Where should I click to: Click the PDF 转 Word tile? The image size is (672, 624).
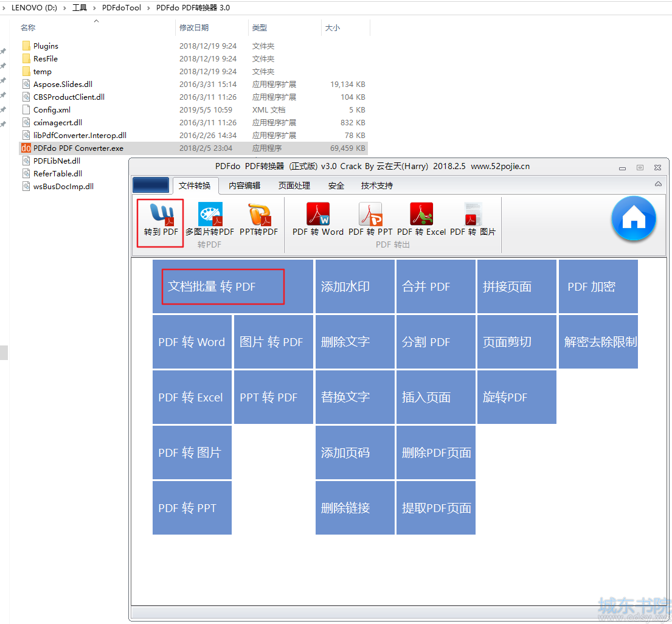pos(192,342)
